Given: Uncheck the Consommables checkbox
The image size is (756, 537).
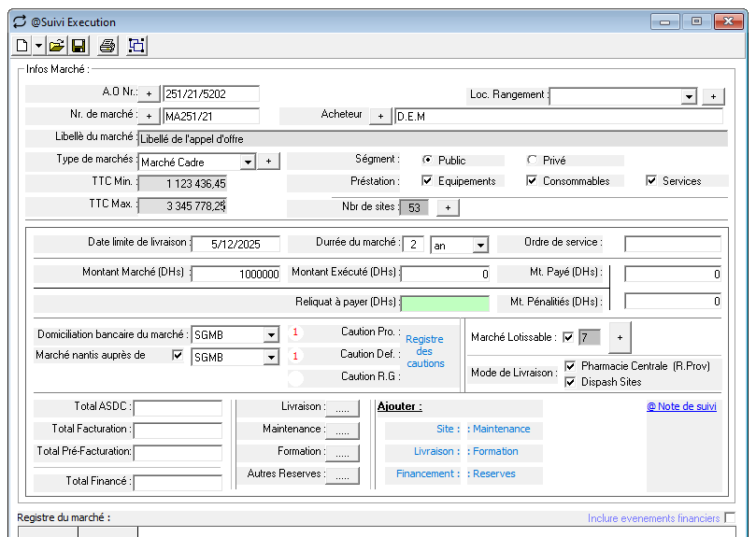Looking at the screenshot, I should click(x=532, y=181).
